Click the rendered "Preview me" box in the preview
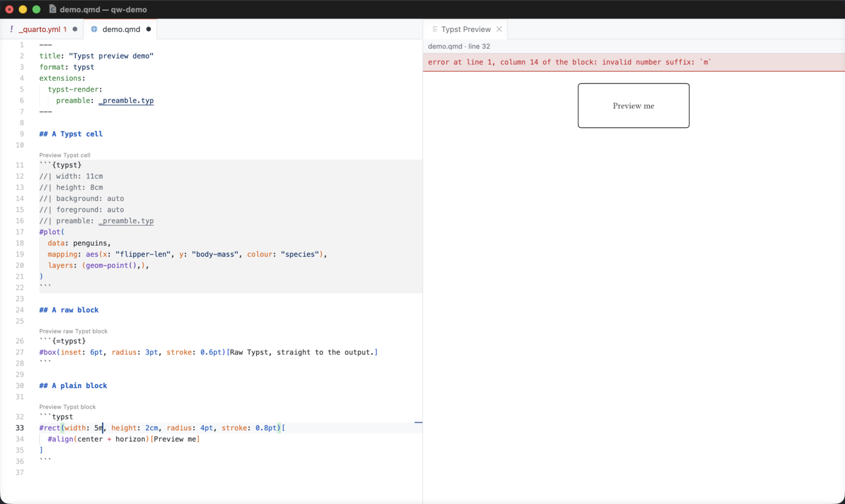Image resolution: width=845 pixels, height=504 pixels. pyautogui.click(x=634, y=106)
